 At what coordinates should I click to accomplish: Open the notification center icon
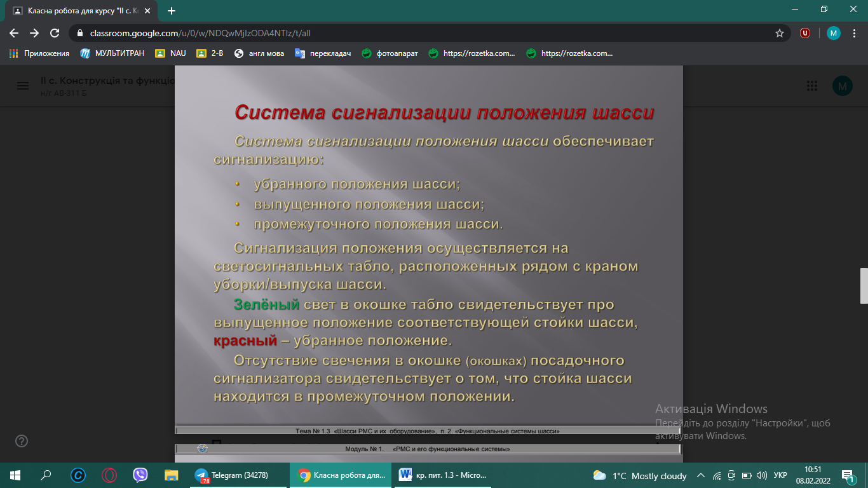coord(847,475)
